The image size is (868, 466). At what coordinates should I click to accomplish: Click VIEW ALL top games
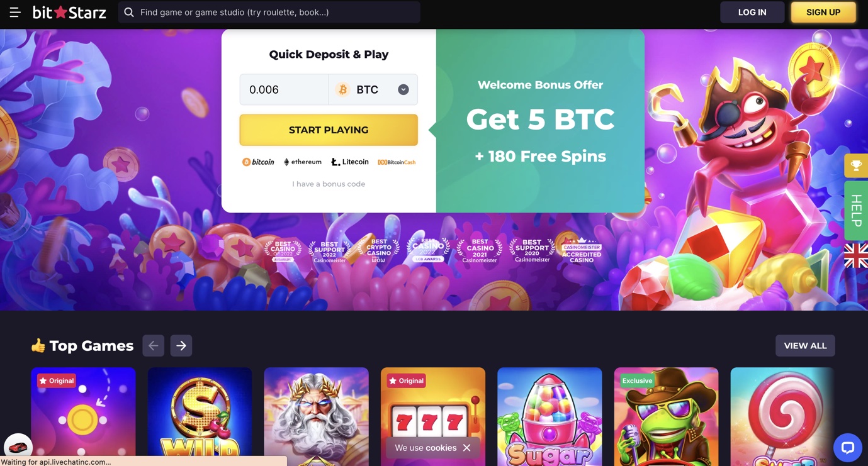805,345
